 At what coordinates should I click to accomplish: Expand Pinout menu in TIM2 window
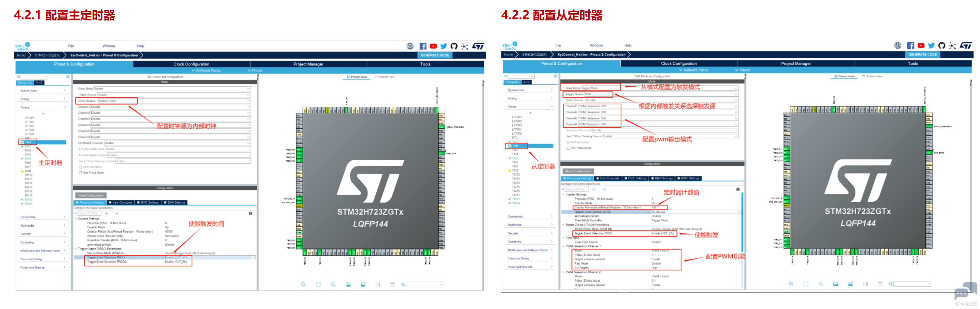(x=742, y=70)
